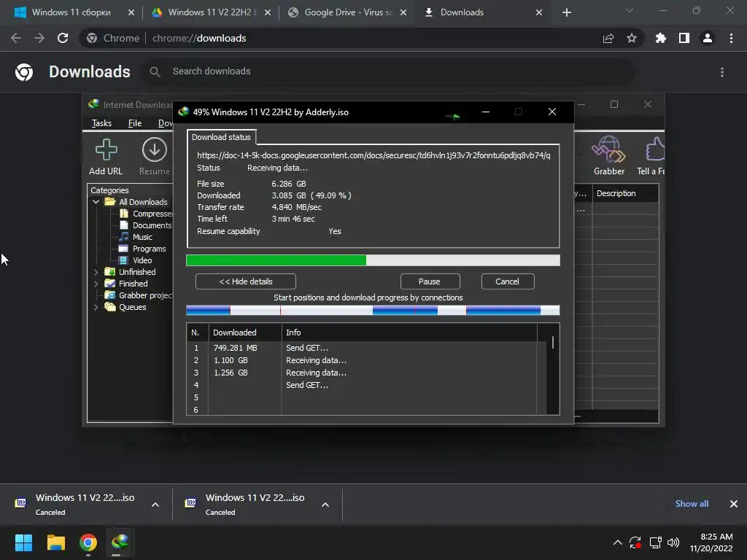747x560 pixels.
Task: Click the Search downloads field
Action: (388, 71)
